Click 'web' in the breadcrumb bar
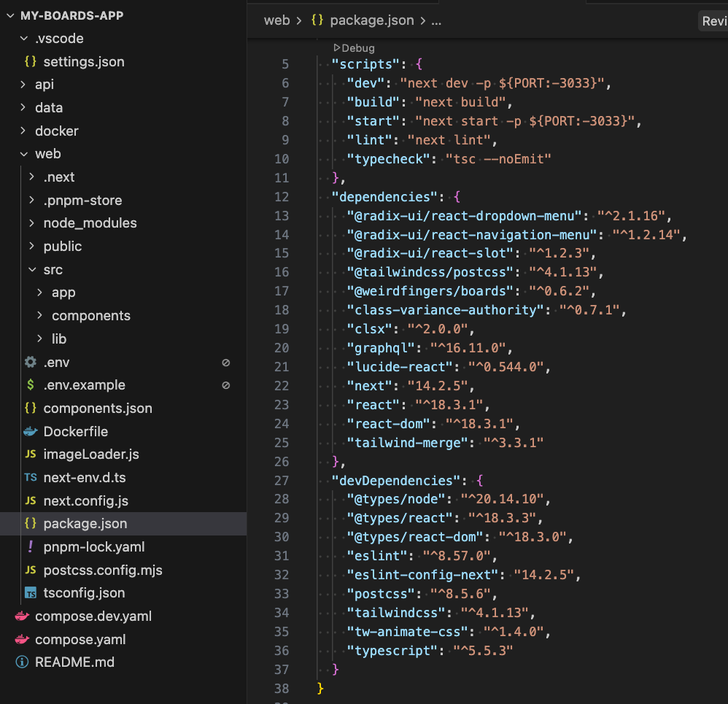The height and width of the screenshot is (704, 728). 276,20
